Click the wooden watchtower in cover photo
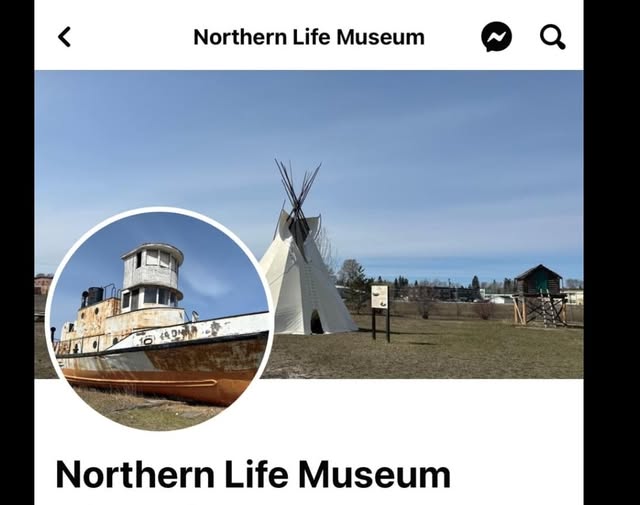 [540, 295]
